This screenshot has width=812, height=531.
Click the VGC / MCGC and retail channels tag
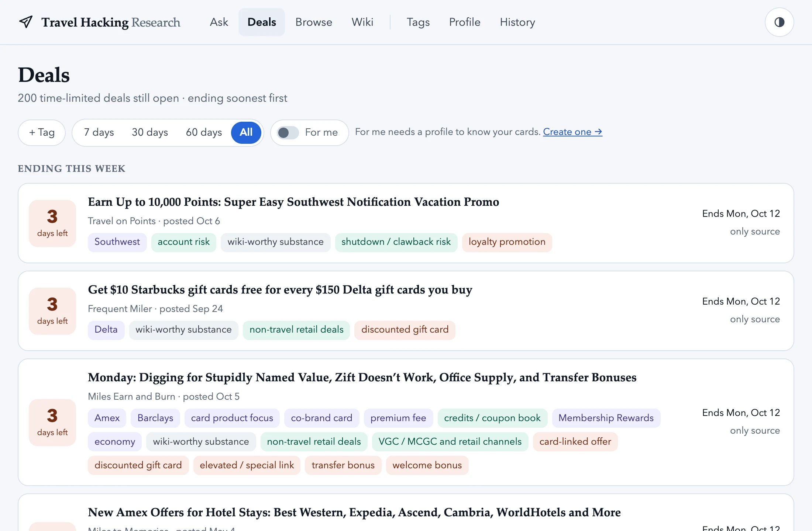(x=450, y=442)
